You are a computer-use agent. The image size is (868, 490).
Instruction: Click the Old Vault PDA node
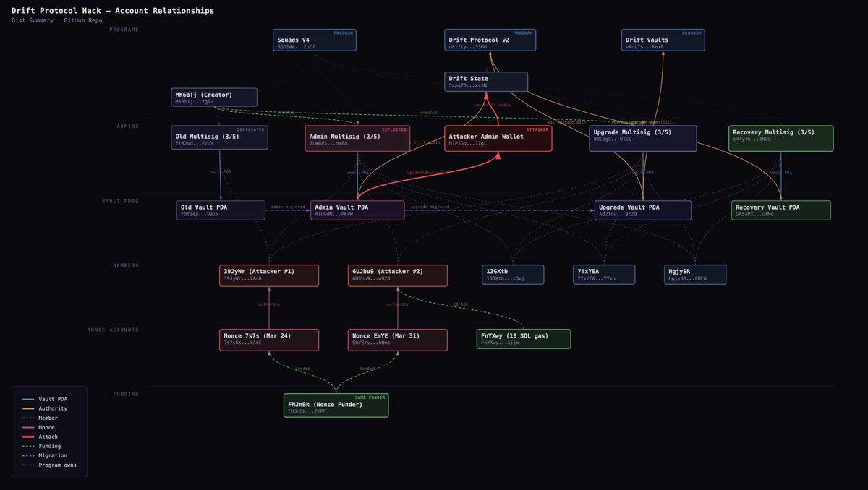(x=221, y=210)
